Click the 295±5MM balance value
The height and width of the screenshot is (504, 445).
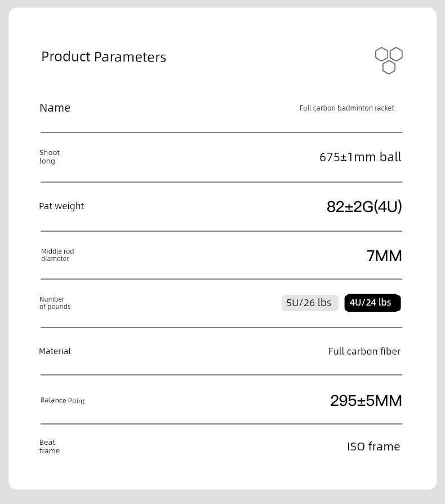pos(366,400)
